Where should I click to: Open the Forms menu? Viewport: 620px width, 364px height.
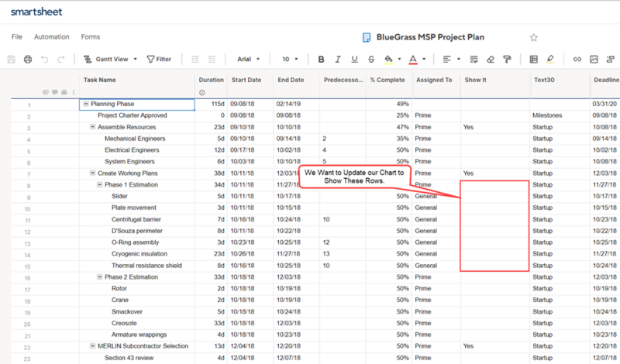coord(91,36)
